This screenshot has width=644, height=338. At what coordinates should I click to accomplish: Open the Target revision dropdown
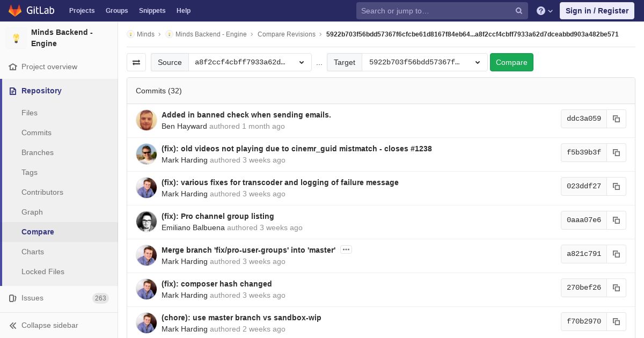[425, 62]
